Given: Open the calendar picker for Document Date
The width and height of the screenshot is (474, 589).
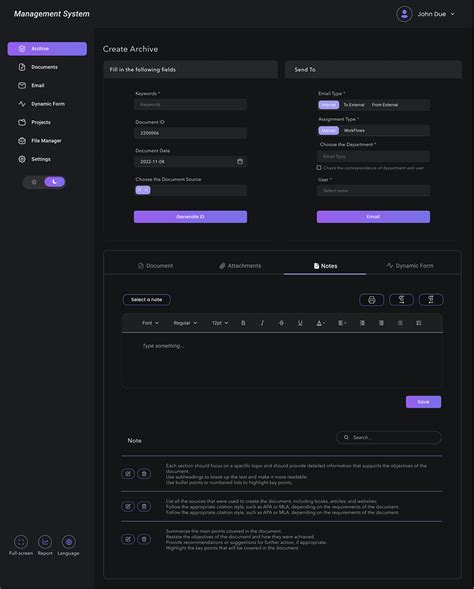Looking at the screenshot, I should 240,162.
